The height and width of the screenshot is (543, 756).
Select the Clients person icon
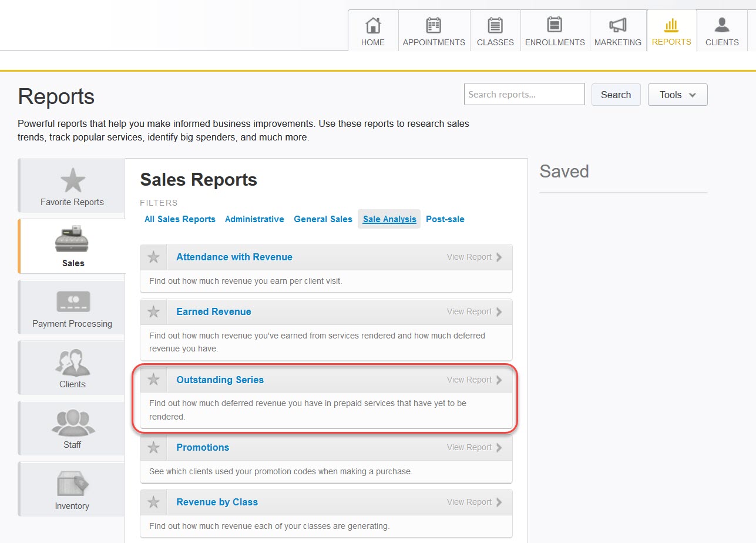point(722,26)
